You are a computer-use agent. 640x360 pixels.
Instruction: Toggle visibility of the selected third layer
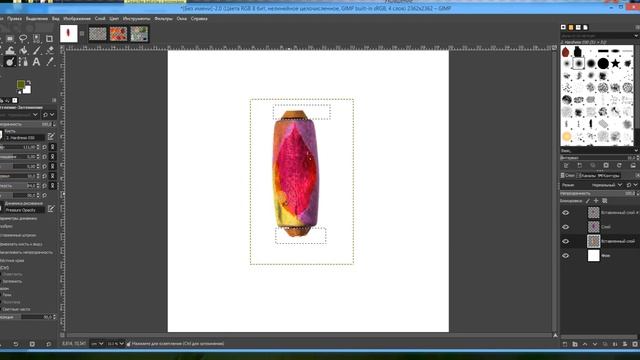tap(565, 241)
